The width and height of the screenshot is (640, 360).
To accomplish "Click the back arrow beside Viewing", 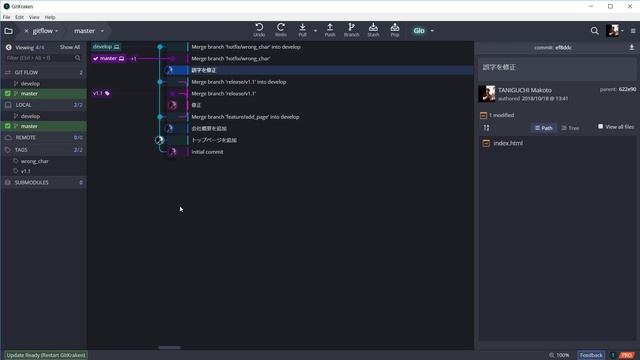I will click(x=9, y=47).
